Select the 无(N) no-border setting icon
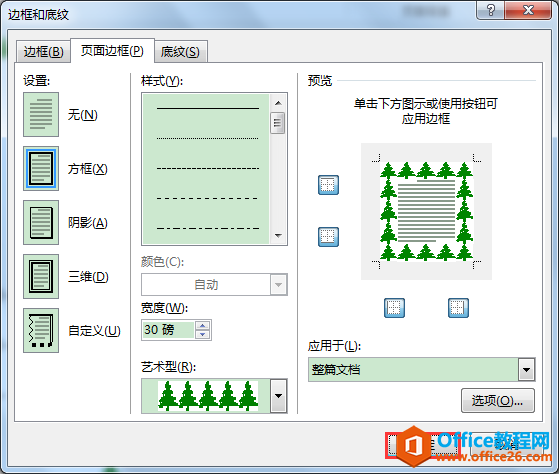The width and height of the screenshot is (559, 474). click(41, 114)
